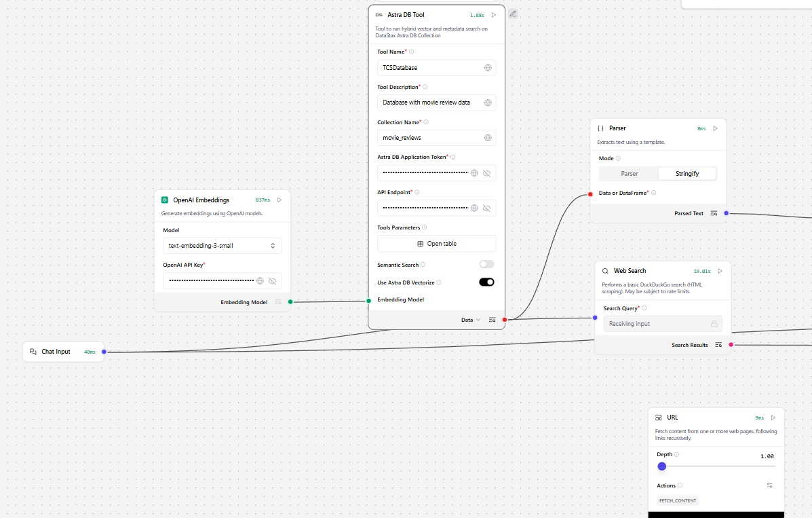Click globe icon in Tool Name field
Image resolution: width=812 pixels, height=518 pixels.
pyautogui.click(x=488, y=68)
